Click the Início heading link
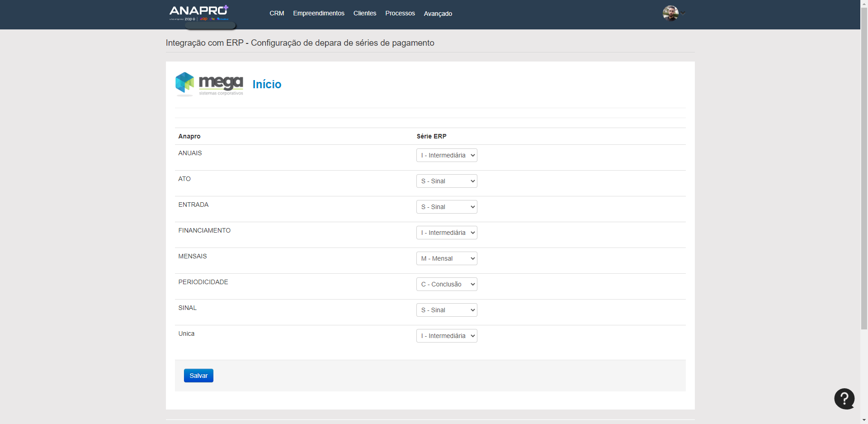Viewport: 868px width, 424px height. [x=267, y=85]
